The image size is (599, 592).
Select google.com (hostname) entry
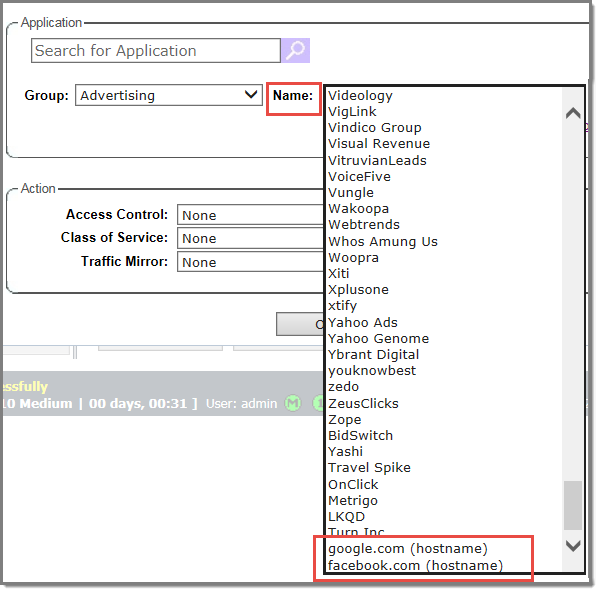coord(408,548)
